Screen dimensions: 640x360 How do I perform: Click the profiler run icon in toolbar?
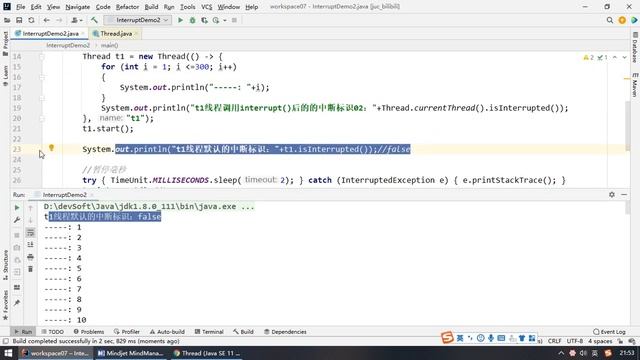(216, 20)
